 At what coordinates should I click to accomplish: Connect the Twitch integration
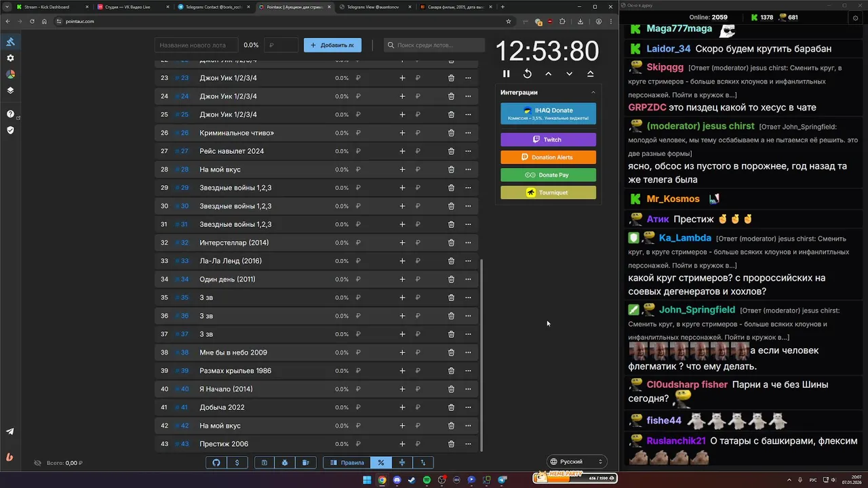click(x=548, y=140)
